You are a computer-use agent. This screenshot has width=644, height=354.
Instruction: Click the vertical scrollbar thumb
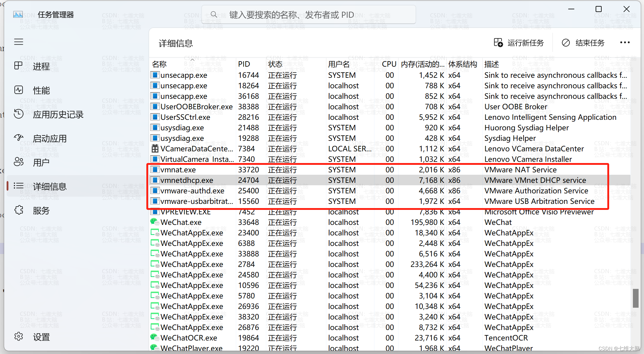pyautogui.click(x=635, y=298)
